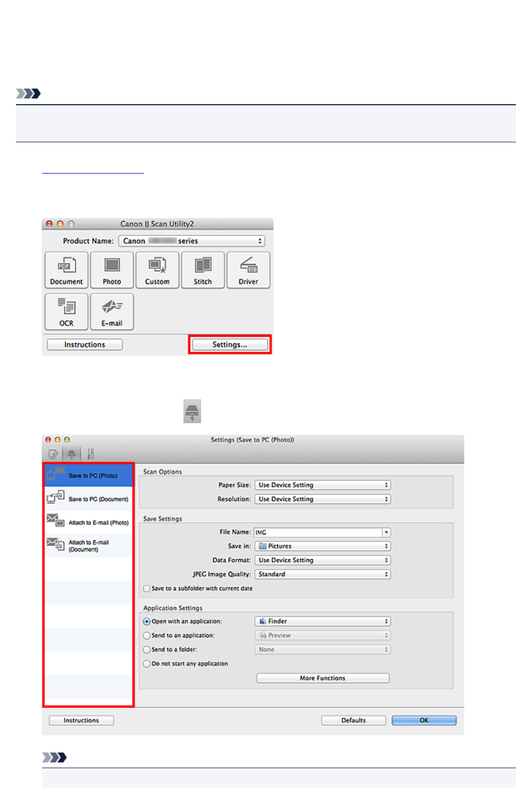Open the Finder application dropdown
This screenshot has width=532, height=789.
click(x=323, y=621)
